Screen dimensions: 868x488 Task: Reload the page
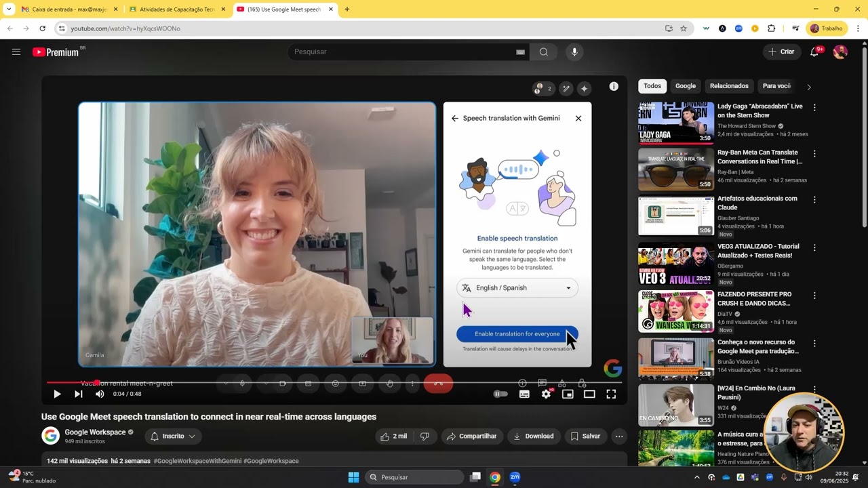point(42,28)
